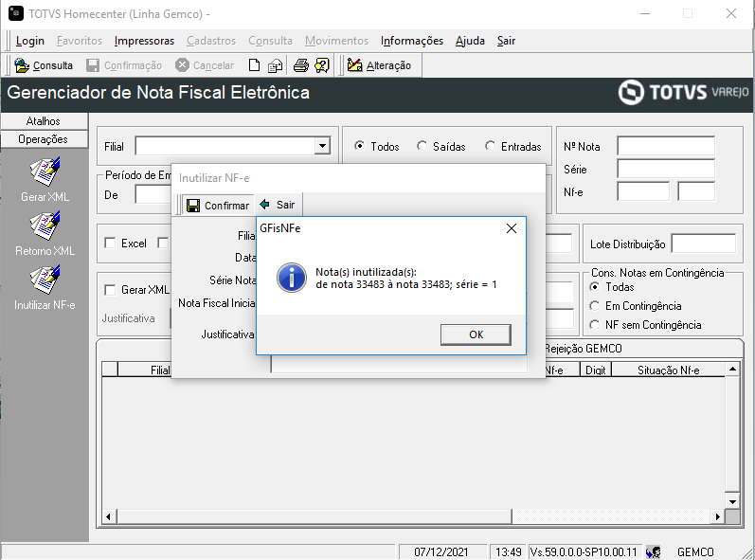This screenshot has height=560, width=755.
Task: Click the horizontal scrollbar thumb of grid
Action: pos(314,516)
